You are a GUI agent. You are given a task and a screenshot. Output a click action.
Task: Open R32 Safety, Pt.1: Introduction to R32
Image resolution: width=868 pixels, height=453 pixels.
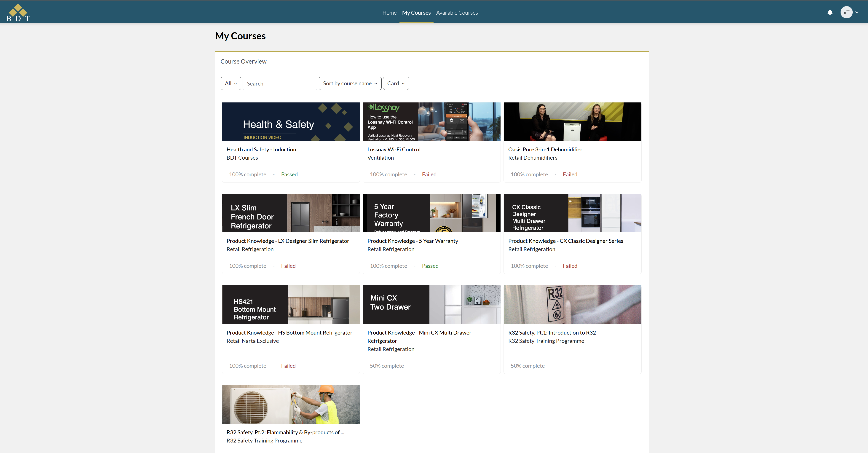(x=552, y=333)
